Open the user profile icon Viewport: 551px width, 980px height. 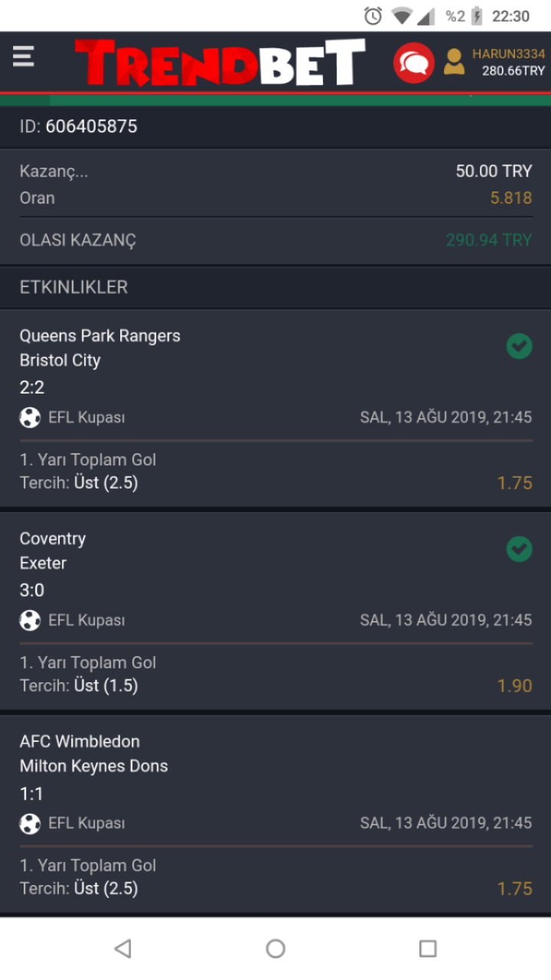454,62
